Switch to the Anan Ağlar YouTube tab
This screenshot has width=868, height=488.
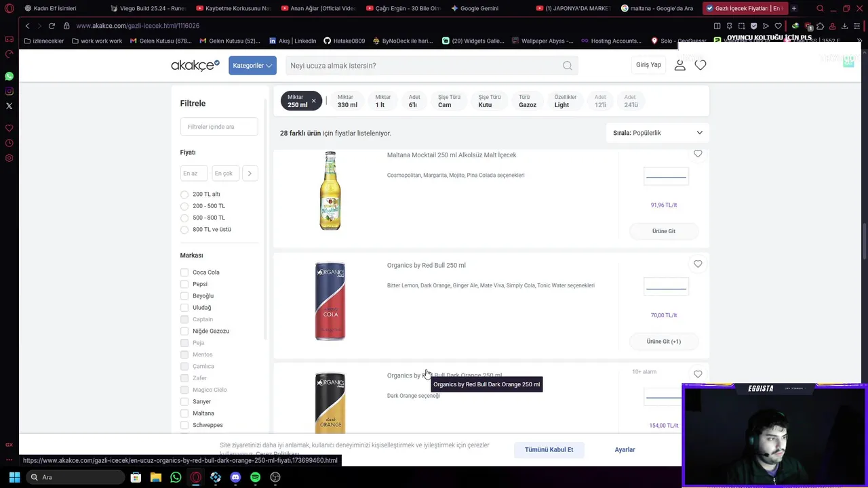coord(317,8)
